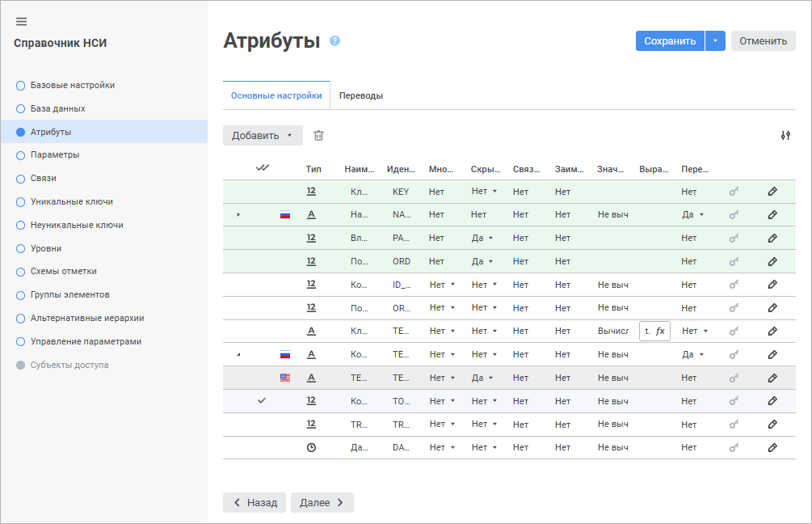
Task: Click pencil edit icon in KEY row
Action: 772,192
